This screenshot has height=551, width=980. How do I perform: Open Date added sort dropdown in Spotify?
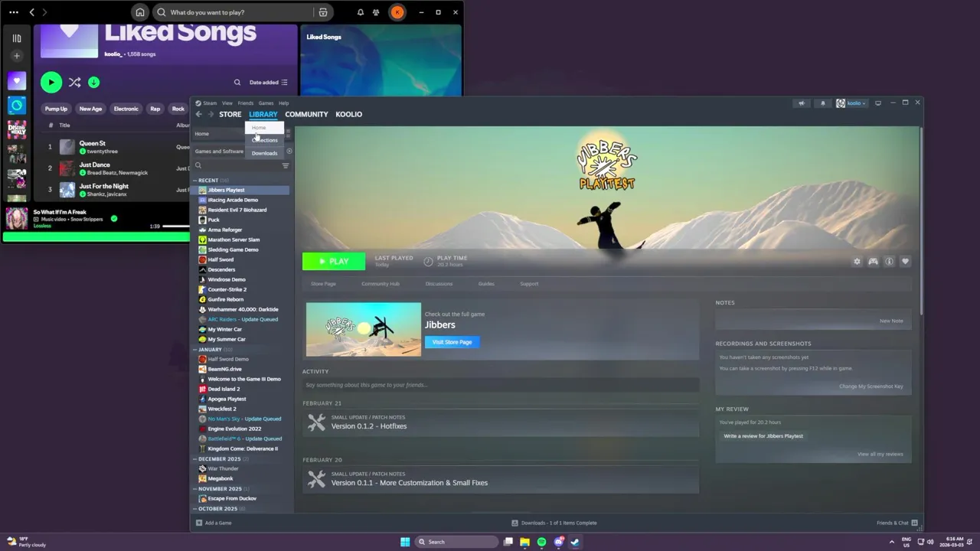(x=268, y=82)
